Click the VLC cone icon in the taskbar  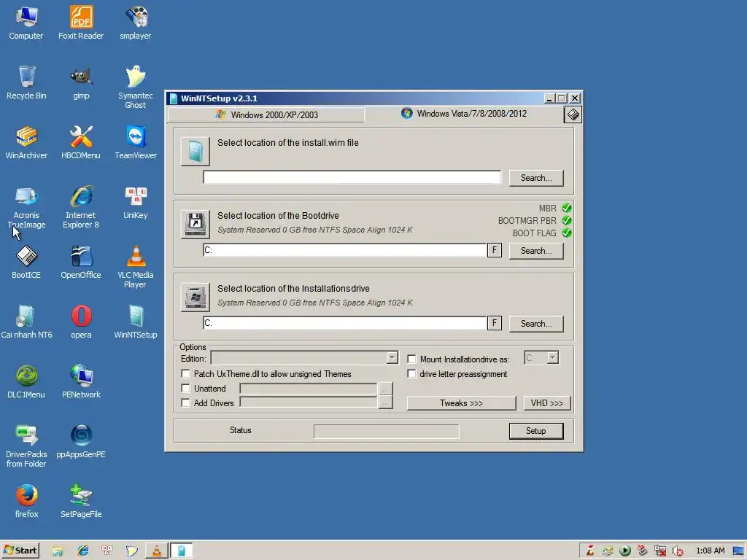click(x=156, y=551)
